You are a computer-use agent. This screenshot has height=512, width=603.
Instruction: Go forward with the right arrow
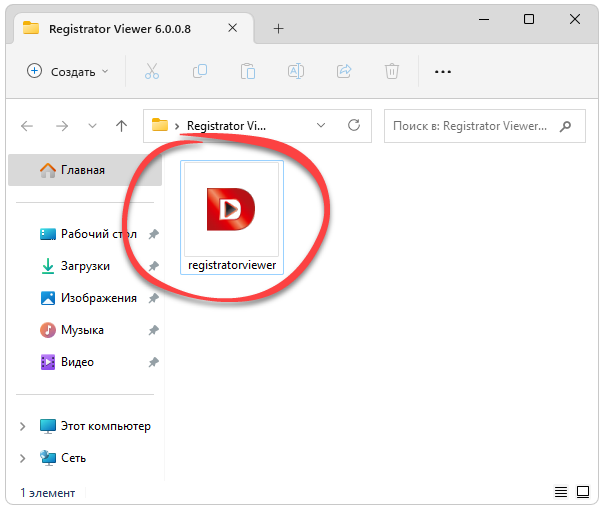click(x=62, y=126)
